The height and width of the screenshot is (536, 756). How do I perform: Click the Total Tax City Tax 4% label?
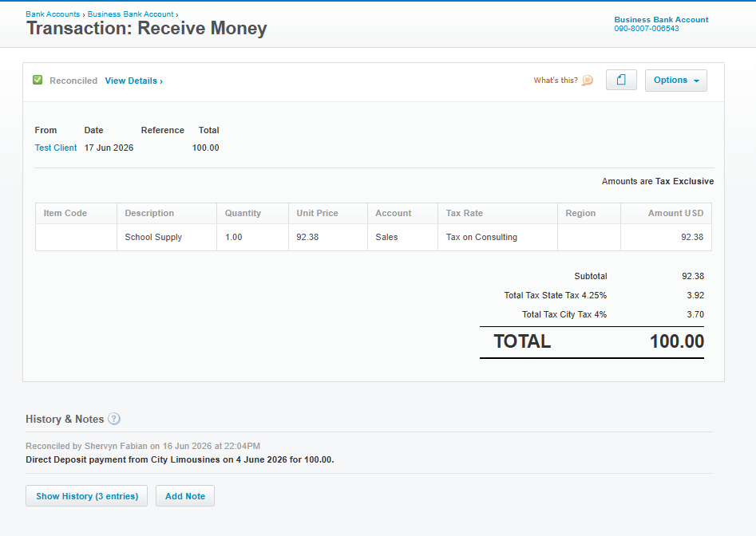[564, 314]
